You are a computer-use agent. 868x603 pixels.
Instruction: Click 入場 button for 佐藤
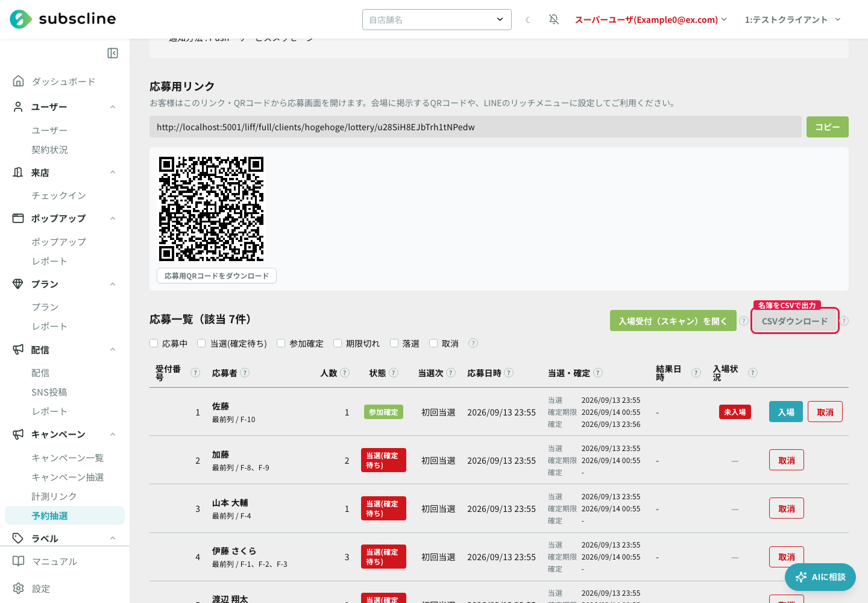click(x=786, y=412)
